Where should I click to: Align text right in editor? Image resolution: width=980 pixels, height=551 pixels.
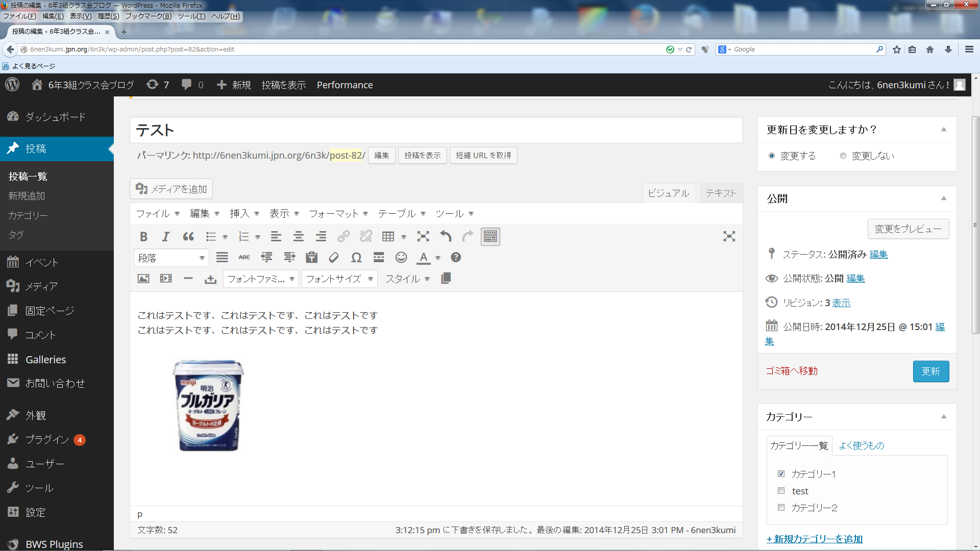321,236
